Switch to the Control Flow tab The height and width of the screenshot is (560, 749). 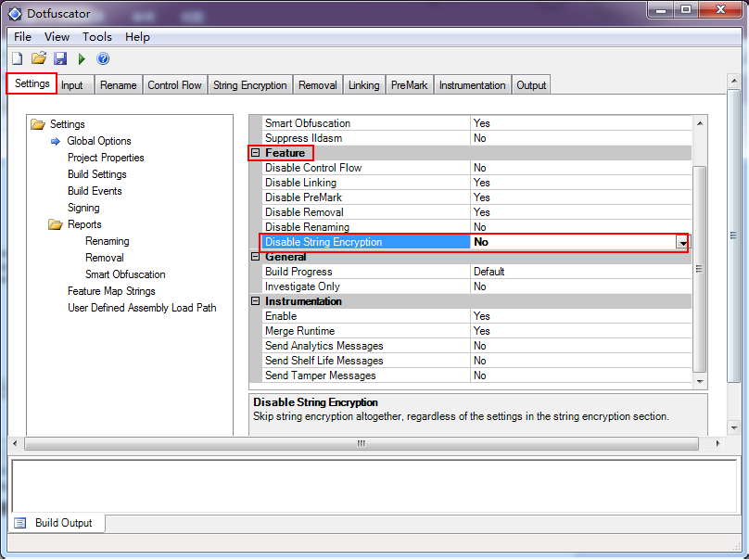(x=174, y=85)
